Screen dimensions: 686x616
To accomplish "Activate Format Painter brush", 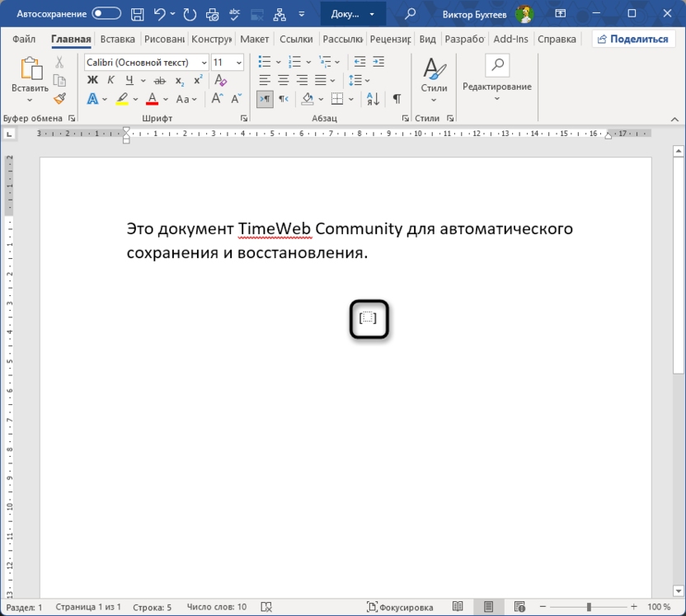I will tap(59, 99).
